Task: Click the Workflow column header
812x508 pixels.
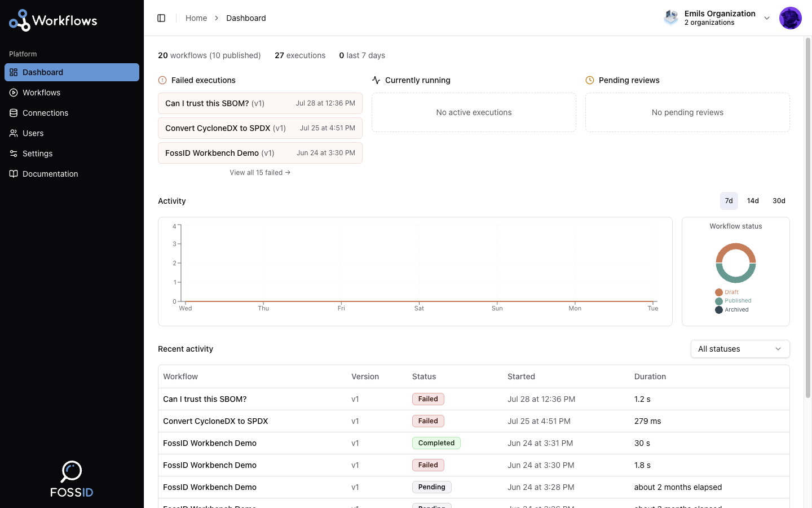Action: click(x=180, y=376)
